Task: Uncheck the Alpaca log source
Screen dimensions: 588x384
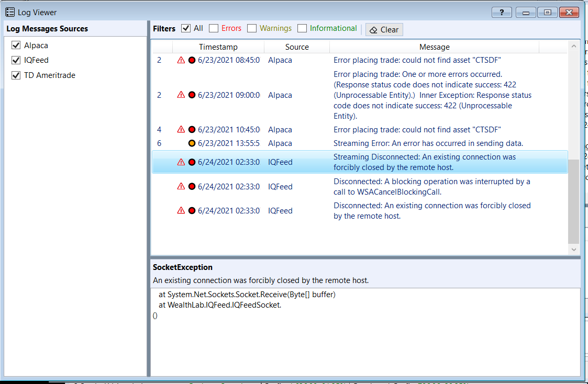Action: click(16, 46)
